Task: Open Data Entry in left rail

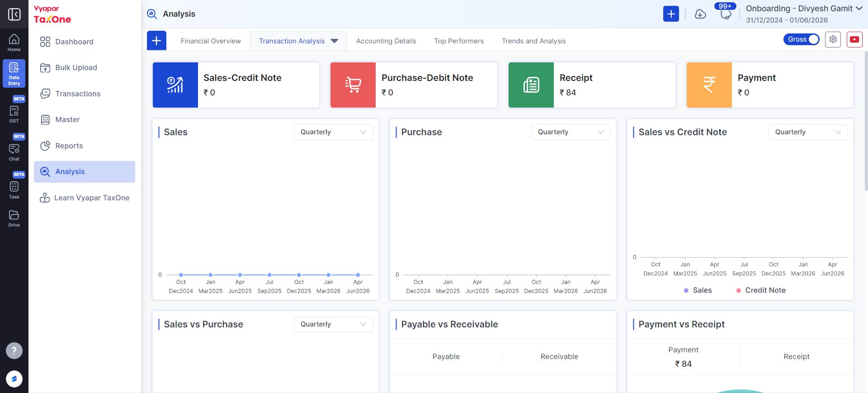Action: (14, 73)
